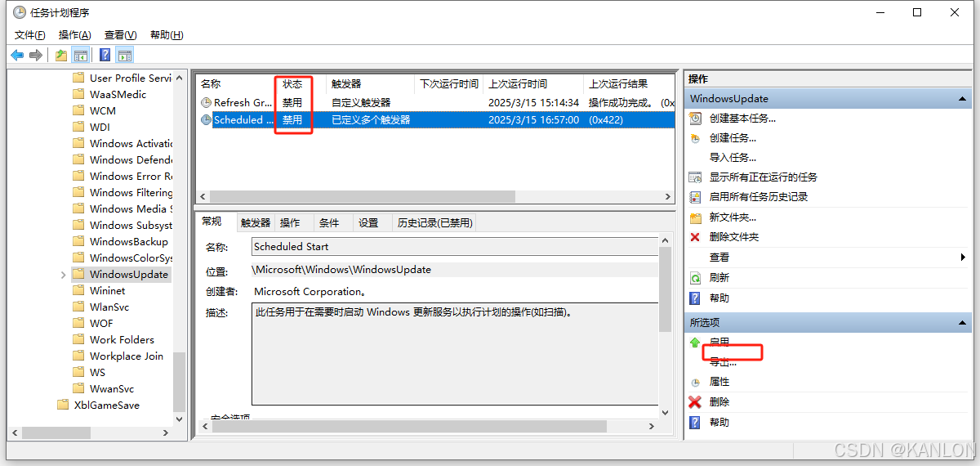Viewport: 980px width, 466px height.
Task: Click 启用 with the green arrow icon
Action: point(719,342)
